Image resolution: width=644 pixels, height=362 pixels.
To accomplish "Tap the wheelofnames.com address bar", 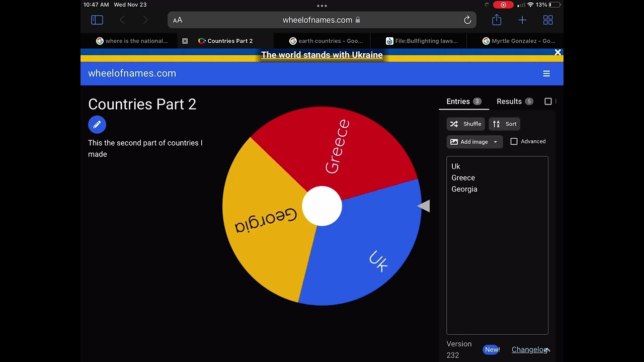I will point(322,20).
